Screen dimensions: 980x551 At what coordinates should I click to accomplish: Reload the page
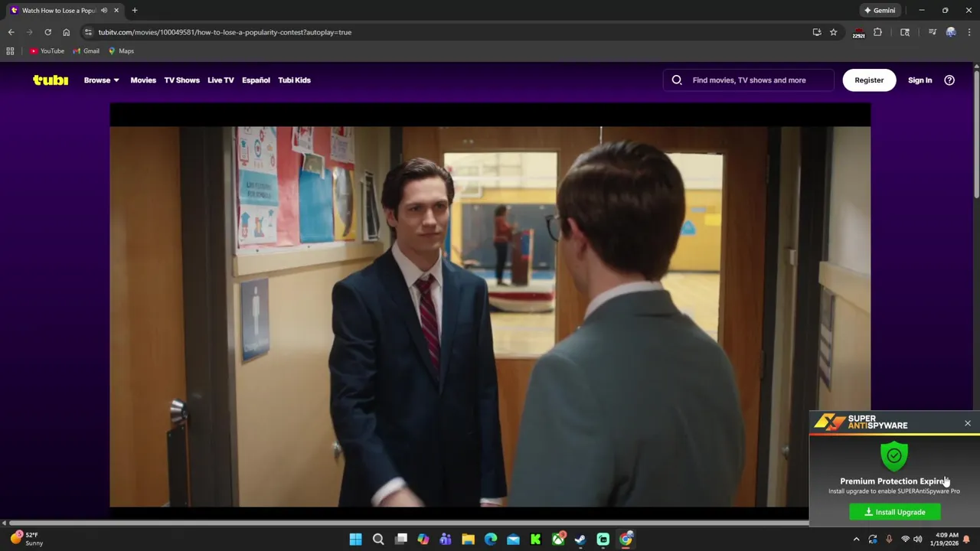(x=47, y=32)
